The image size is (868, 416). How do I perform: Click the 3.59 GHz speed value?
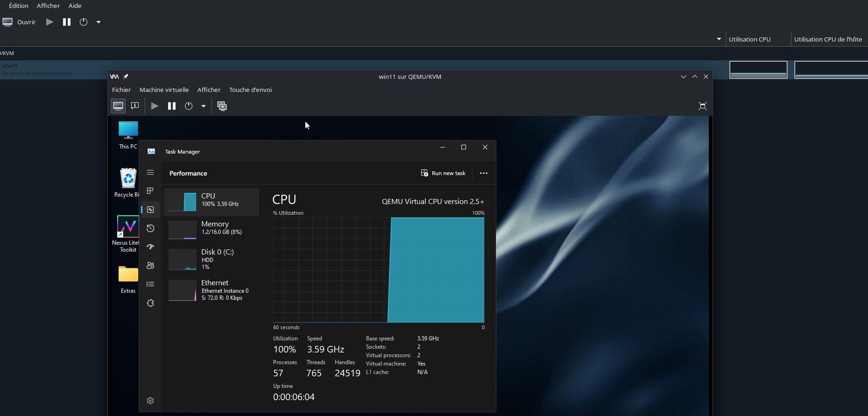click(325, 349)
